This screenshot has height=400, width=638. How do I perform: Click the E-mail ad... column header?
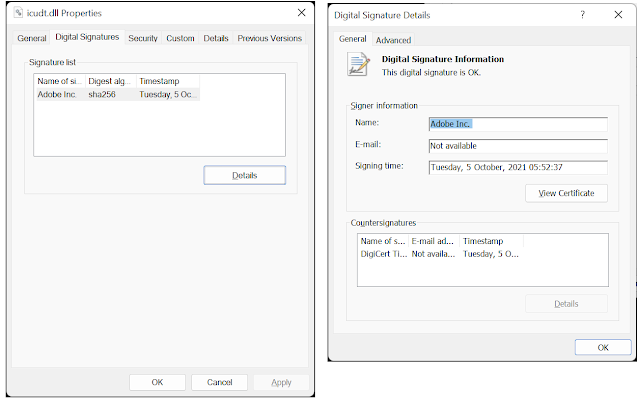[x=433, y=241]
